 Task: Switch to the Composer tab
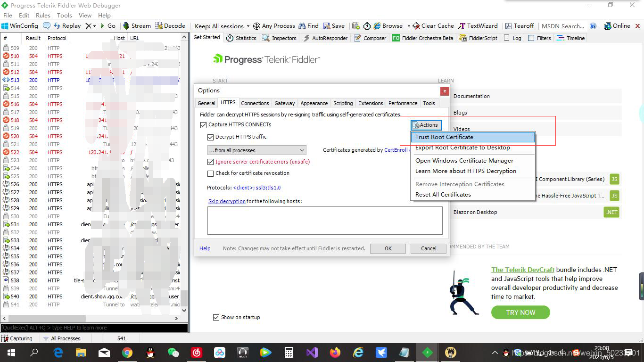point(370,38)
